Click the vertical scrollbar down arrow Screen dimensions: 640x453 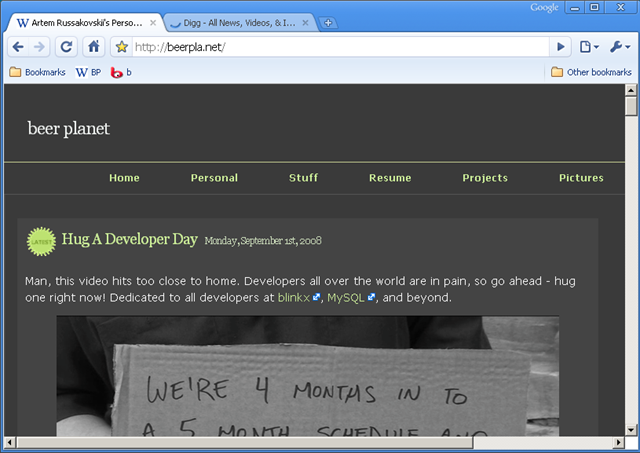631,430
